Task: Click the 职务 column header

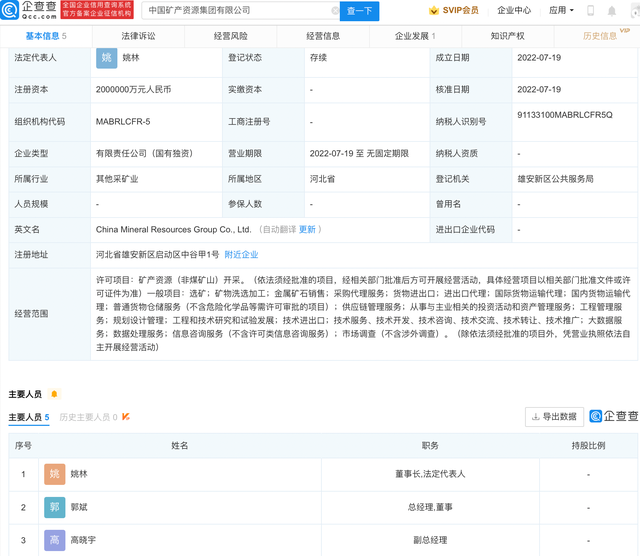Action: [x=430, y=446]
